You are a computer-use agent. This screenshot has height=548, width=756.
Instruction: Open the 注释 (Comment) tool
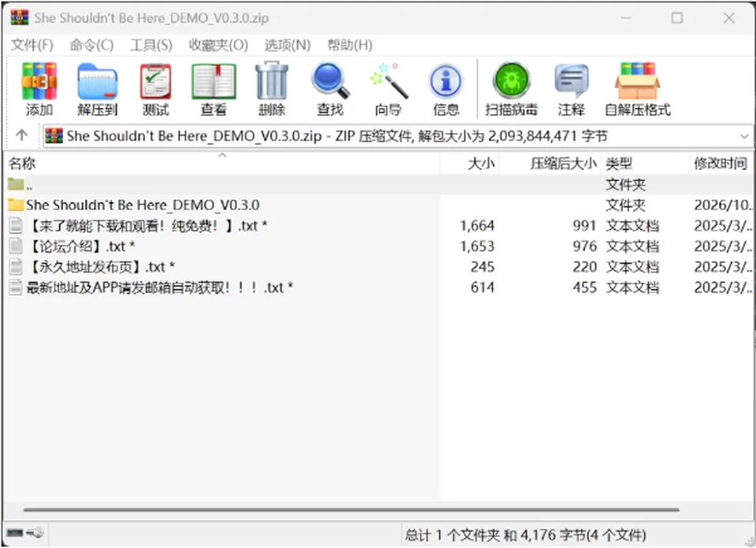[572, 89]
